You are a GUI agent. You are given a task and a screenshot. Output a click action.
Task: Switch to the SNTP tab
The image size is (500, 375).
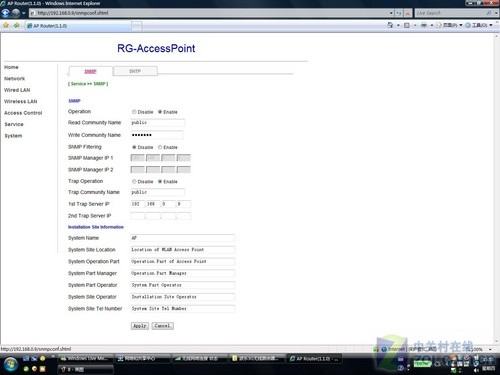pos(135,71)
